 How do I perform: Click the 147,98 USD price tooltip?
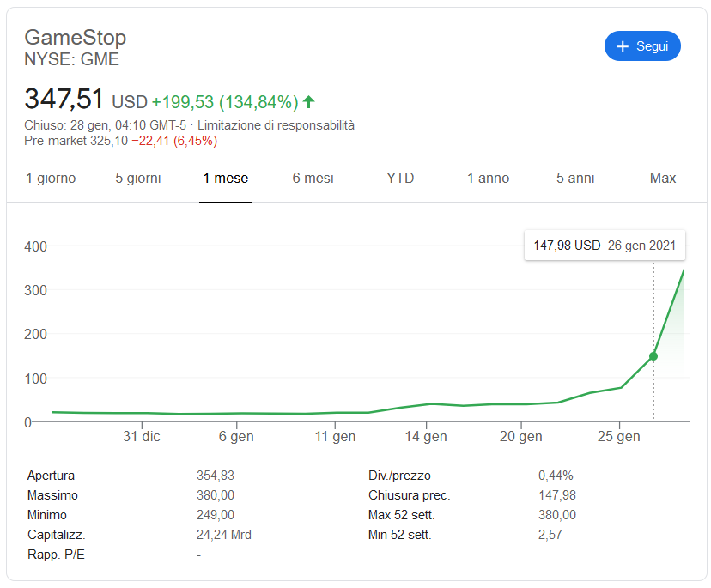coord(605,246)
